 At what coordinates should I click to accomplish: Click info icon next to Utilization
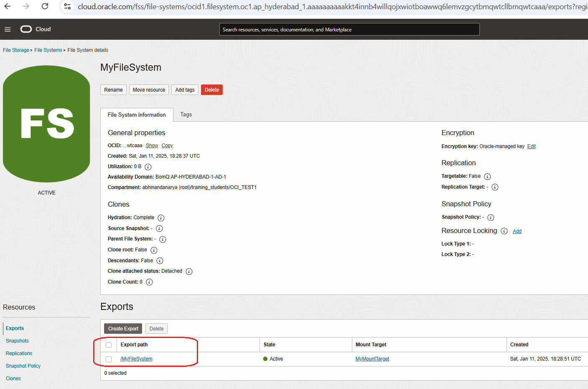[148, 167]
